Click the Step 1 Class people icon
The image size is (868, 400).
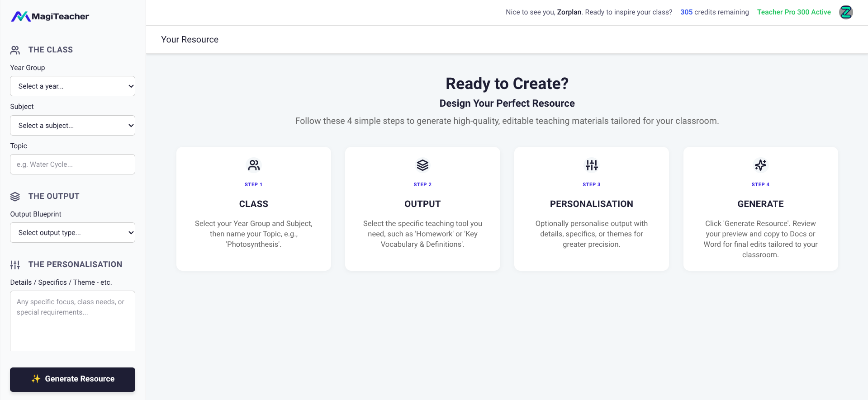(x=254, y=165)
